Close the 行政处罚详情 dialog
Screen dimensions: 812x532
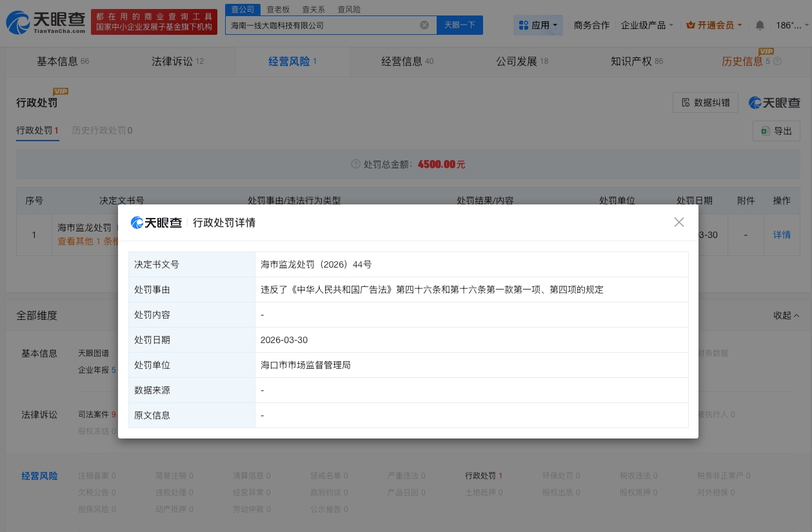click(679, 222)
